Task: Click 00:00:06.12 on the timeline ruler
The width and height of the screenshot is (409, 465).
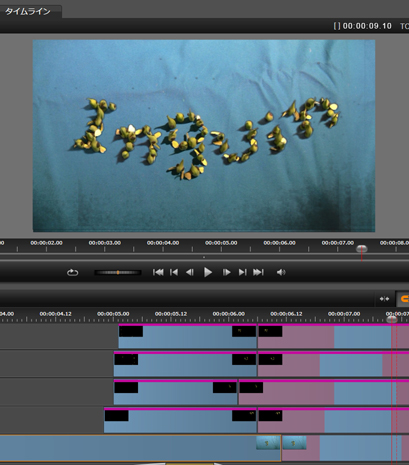Action: (x=286, y=314)
